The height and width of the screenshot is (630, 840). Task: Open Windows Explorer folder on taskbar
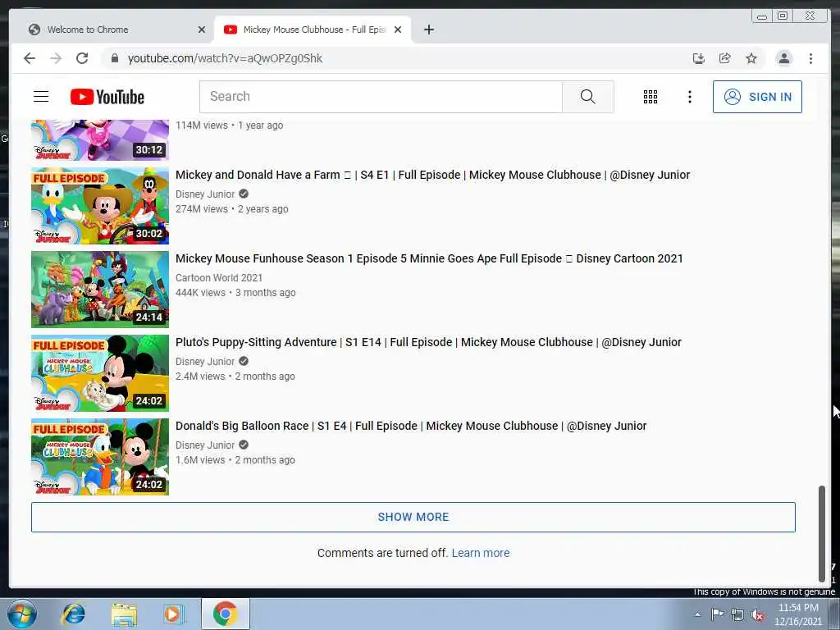[125, 614]
